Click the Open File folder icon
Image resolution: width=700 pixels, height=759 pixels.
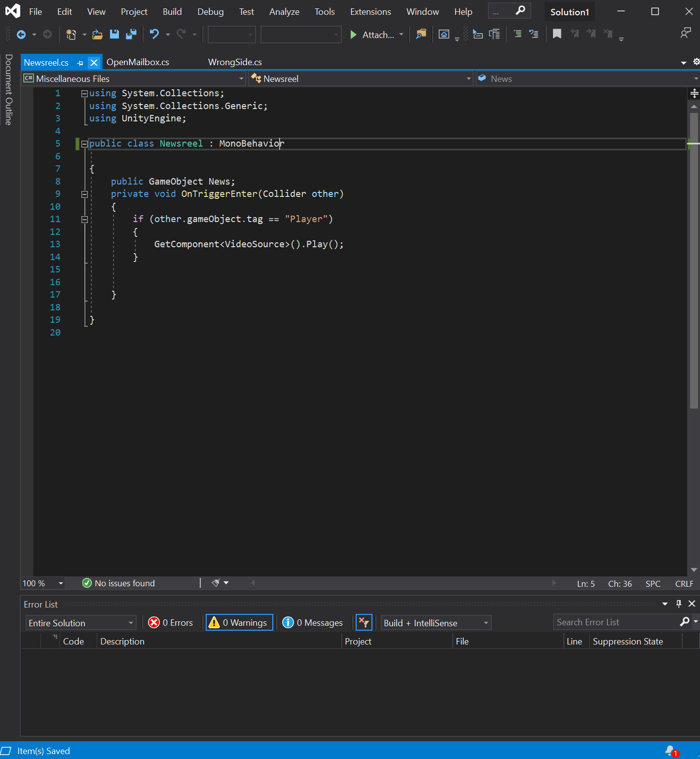pos(97,35)
